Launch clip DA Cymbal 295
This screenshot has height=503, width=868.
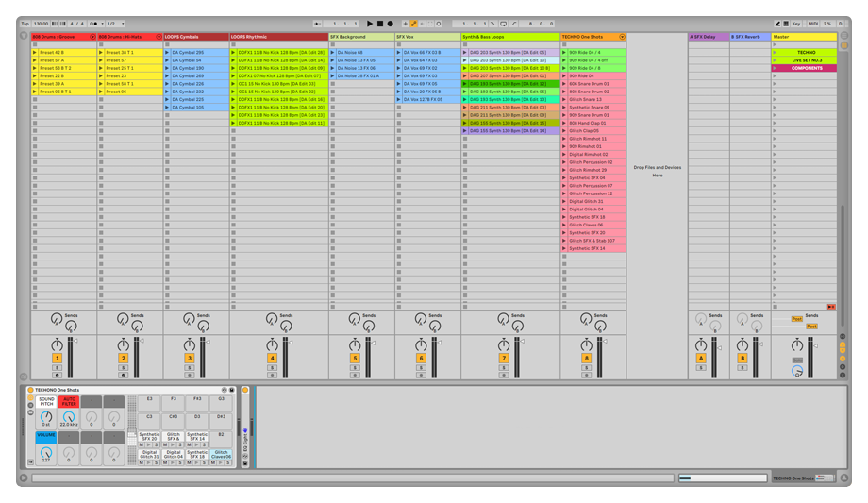(167, 53)
